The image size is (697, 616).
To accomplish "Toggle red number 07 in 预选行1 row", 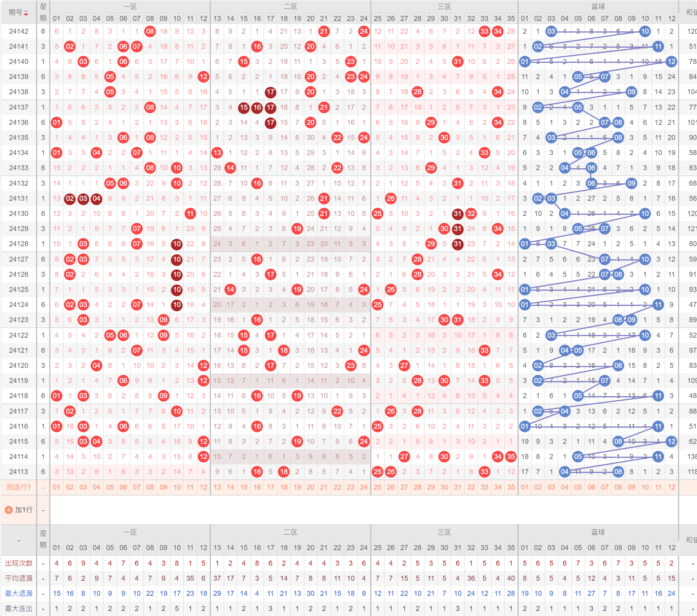I will point(136,487).
